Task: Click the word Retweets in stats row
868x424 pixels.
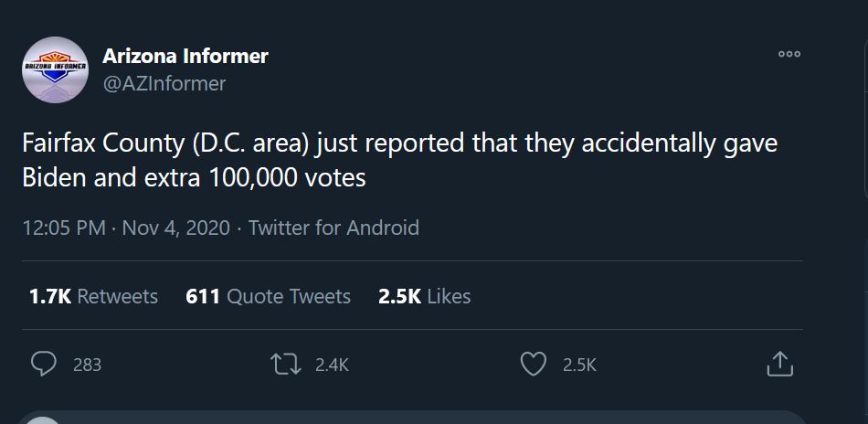Action: point(117,296)
